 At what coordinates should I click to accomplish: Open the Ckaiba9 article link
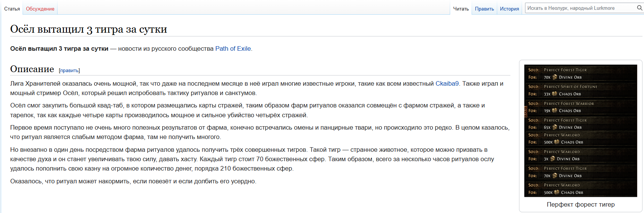click(447, 83)
